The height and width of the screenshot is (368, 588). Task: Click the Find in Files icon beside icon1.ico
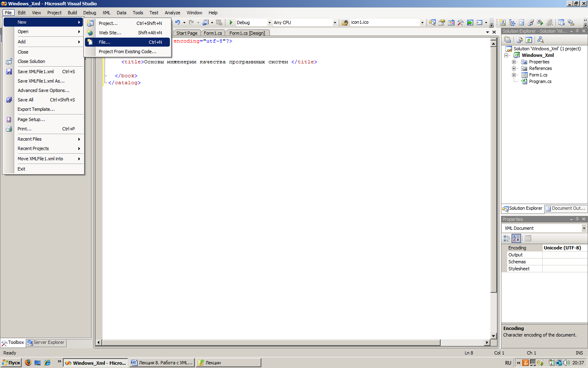345,22
